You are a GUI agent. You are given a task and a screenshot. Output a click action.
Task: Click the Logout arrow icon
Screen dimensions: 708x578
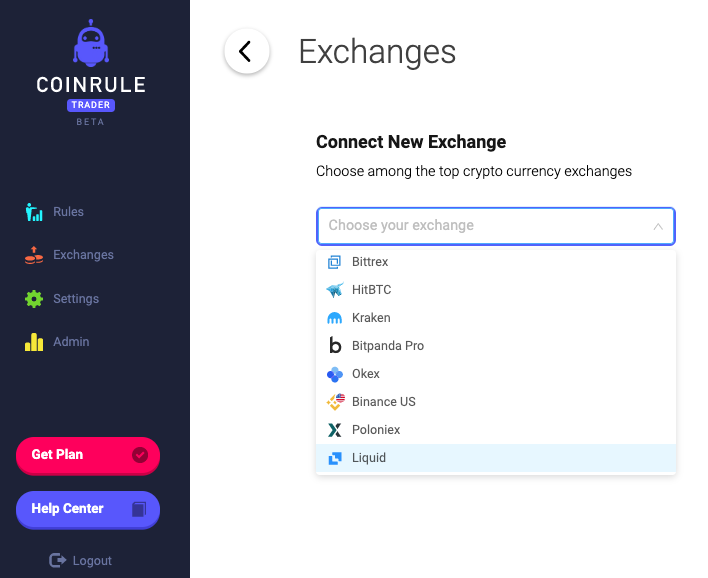pyautogui.click(x=57, y=560)
